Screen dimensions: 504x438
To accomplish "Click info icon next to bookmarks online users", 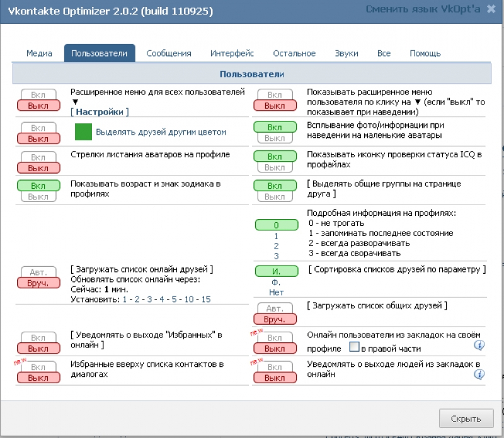I will click(x=479, y=345).
